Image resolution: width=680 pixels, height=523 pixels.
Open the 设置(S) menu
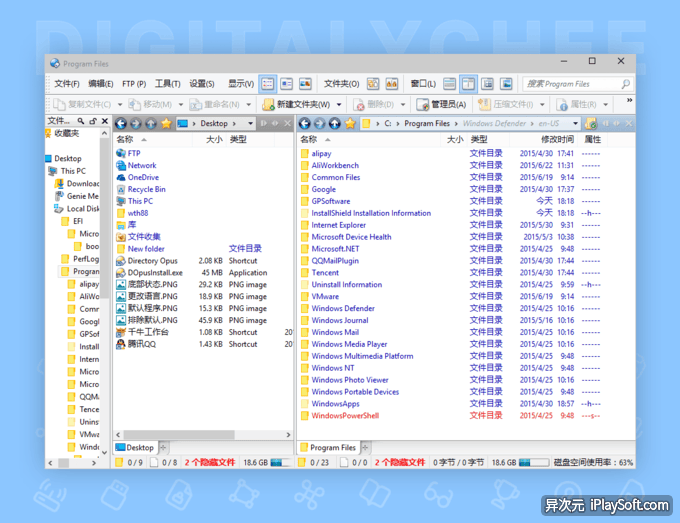(202, 84)
